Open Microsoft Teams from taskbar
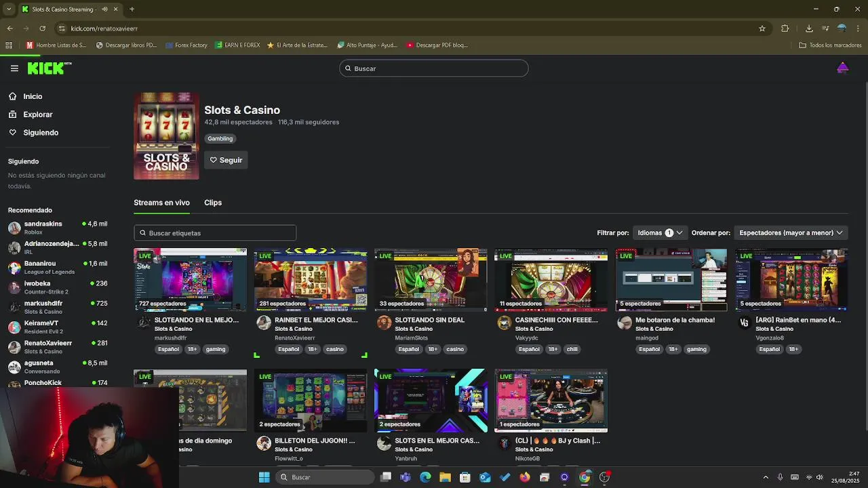The image size is (868, 488). (x=406, y=477)
